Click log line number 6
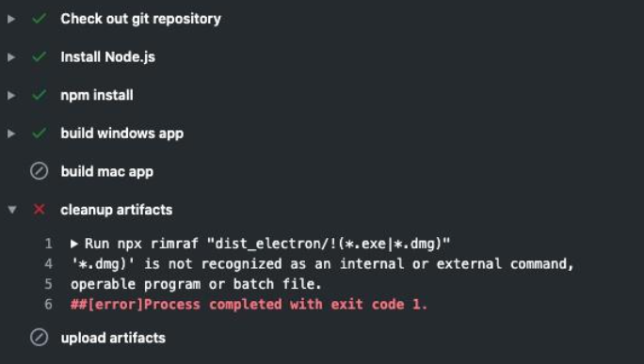 tap(48, 305)
